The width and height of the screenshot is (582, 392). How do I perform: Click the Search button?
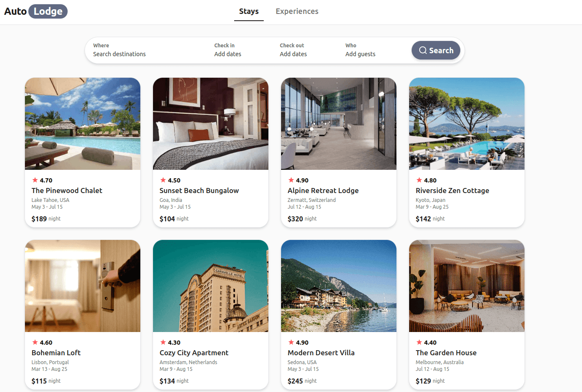pos(436,50)
